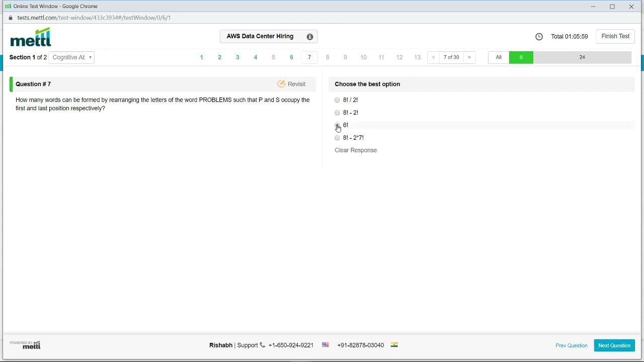Select the answer option 8! - 2!
Viewport: 644px width, 362px height.
coord(338,113)
